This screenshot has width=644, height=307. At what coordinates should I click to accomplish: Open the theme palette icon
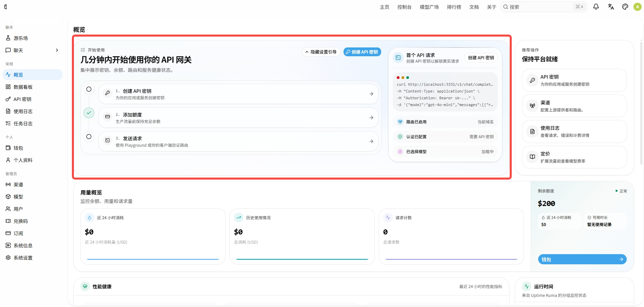click(x=625, y=7)
